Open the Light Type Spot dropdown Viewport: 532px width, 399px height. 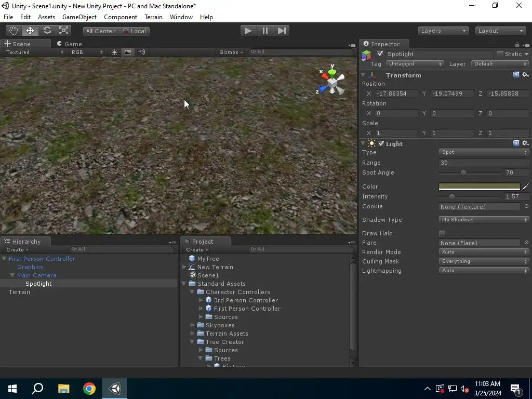tap(484, 152)
